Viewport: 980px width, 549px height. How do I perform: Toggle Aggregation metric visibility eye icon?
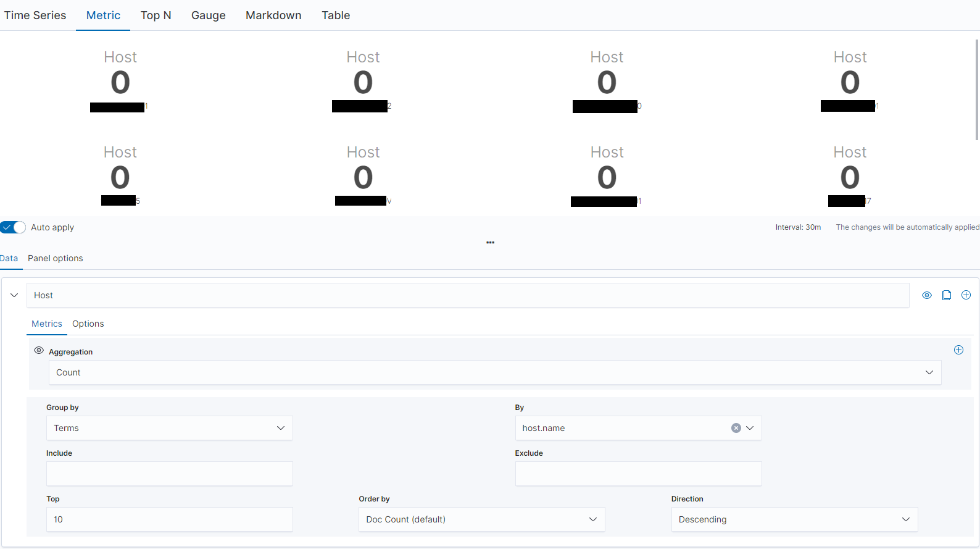pos(39,350)
